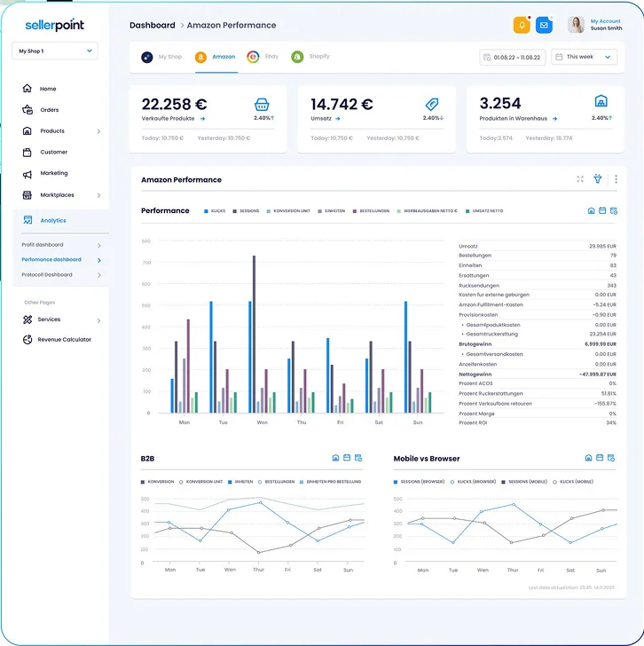Switch to the Ebay tab

(x=263, y=57)
